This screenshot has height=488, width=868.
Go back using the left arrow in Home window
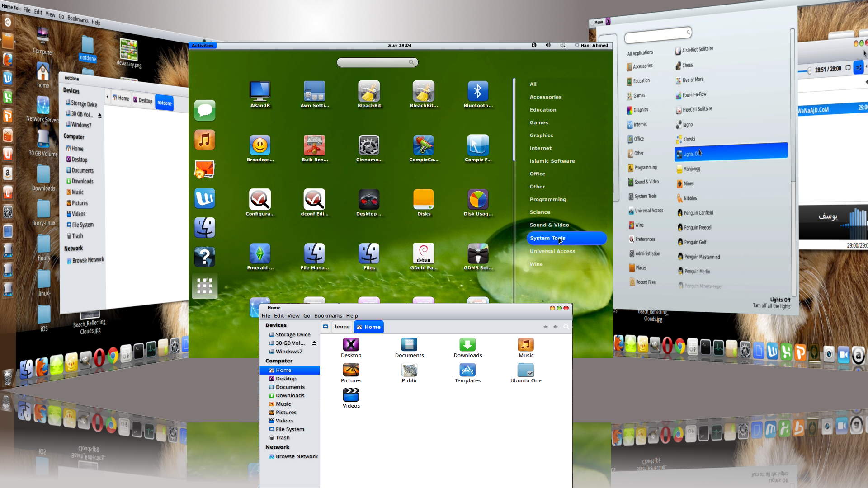[545, 327]
